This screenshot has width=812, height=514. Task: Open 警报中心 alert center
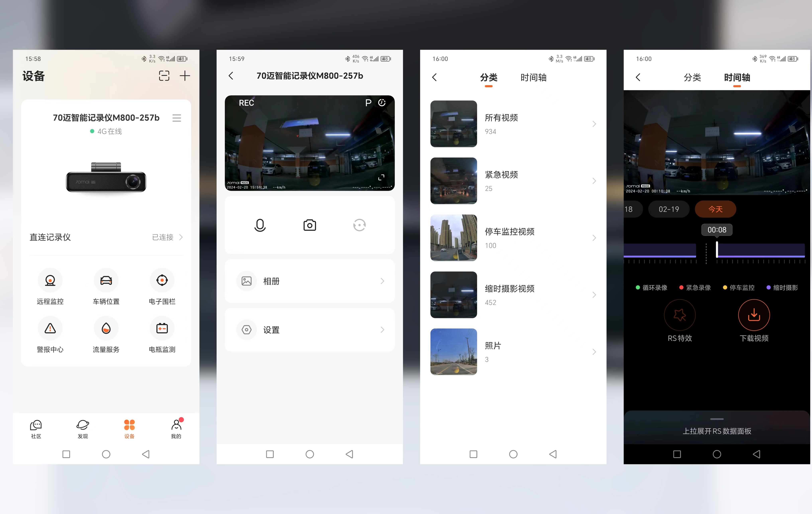(x=50, y=335)
